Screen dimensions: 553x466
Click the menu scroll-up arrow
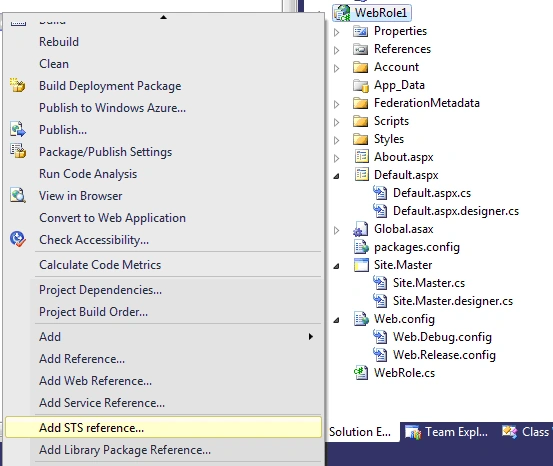coord(163,17)
